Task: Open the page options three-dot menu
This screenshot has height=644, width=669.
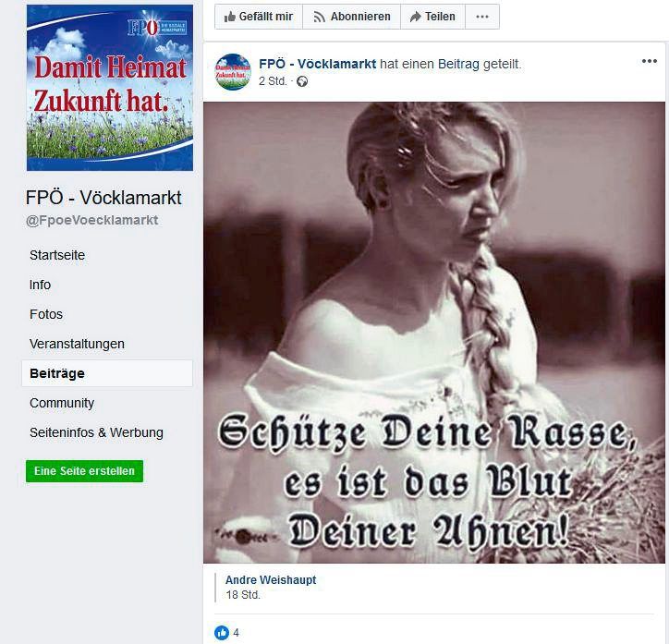Action: (x=482, y=17)
